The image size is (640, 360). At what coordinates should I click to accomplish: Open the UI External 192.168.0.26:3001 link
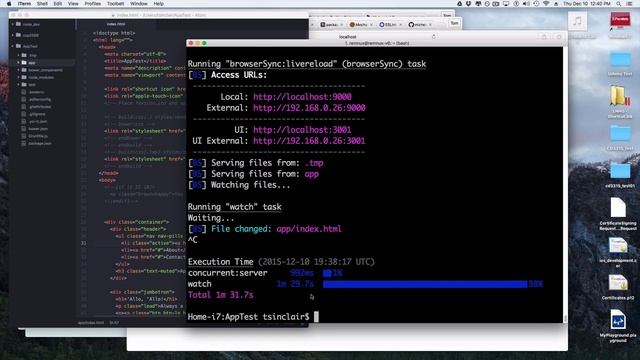pyautogui.click(x=309, y=141)
